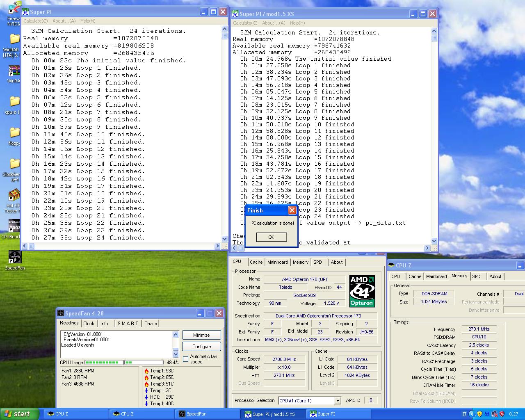Close the Finish dialog with X
Screen dimensions: 525x420
pyautogui.click(x=292, y=210)
